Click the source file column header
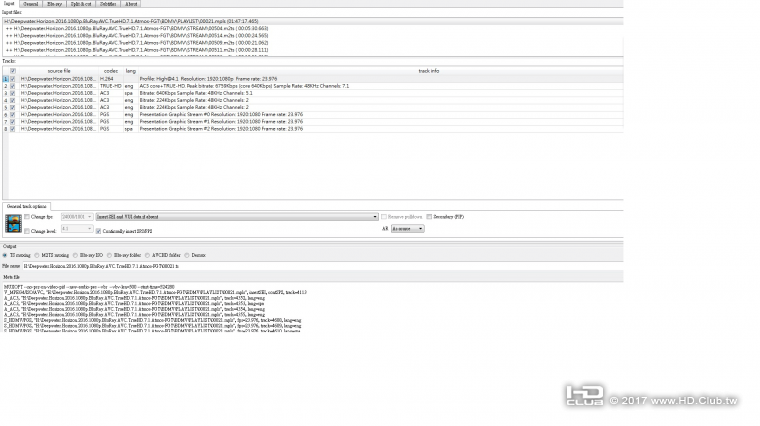The height and width of the screenshot is (426, 760). pos(58,71)
